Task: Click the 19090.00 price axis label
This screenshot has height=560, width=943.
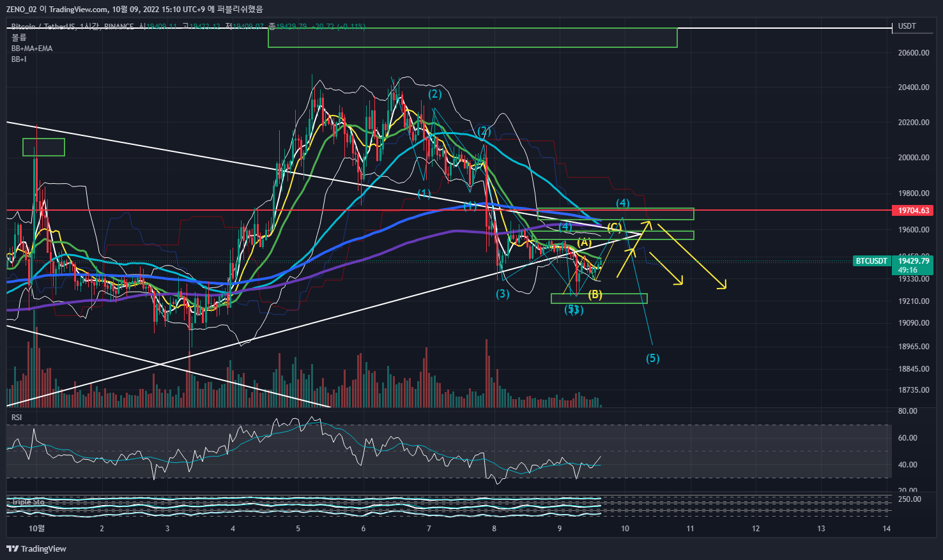Action: coord(914,323)
